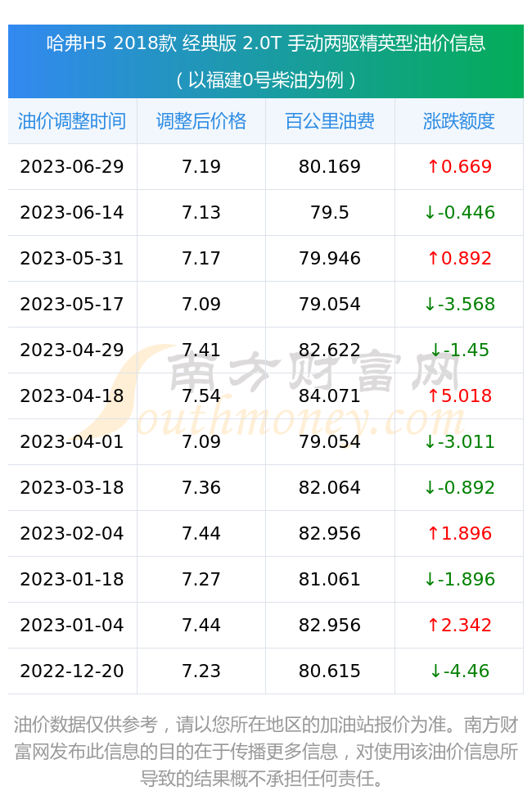The image size is (532, 800).
Task: Select the 2023-06-29 date cell
Action: 72,166
